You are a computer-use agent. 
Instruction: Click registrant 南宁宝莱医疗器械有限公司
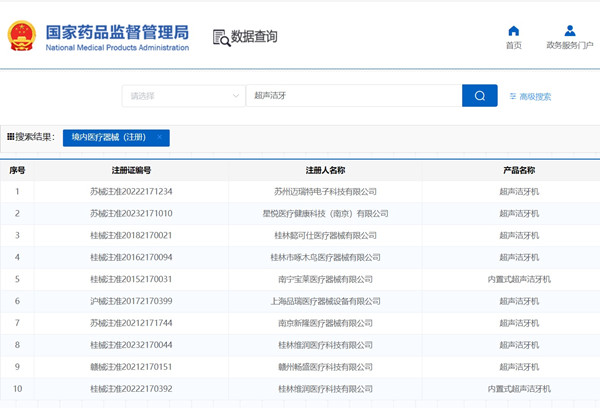coord(325,279)
